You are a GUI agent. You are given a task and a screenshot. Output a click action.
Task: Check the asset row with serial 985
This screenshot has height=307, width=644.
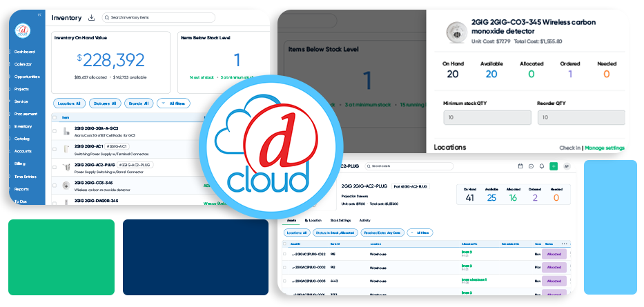(284, 254)
